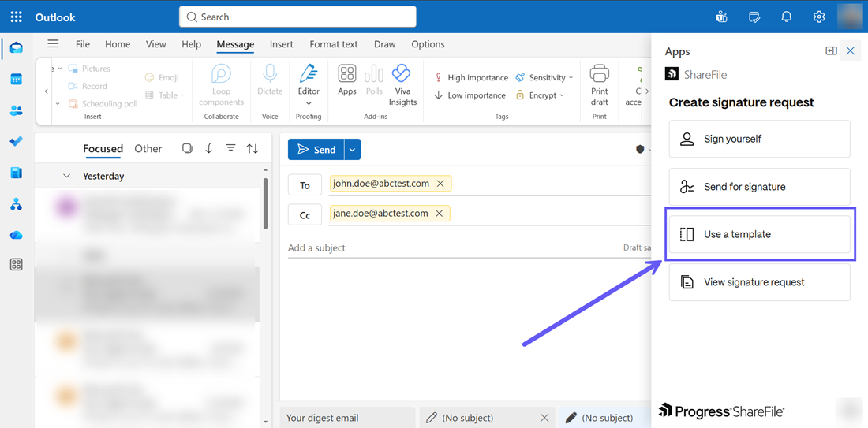The image size is (868, 428).
Task: Switch to the Options tab
Action: pos(428,44)
